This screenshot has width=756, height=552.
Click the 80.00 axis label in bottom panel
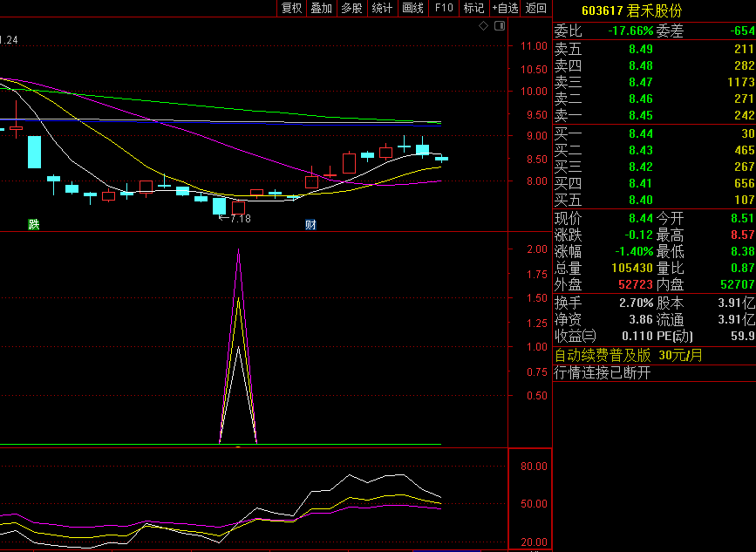pos(534,467)
